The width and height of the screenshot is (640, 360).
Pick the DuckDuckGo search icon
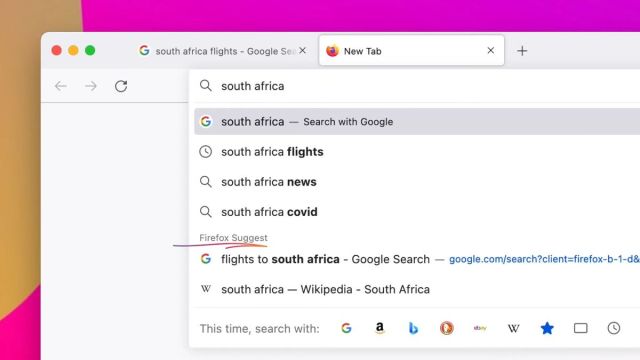[x=447, y=328]
